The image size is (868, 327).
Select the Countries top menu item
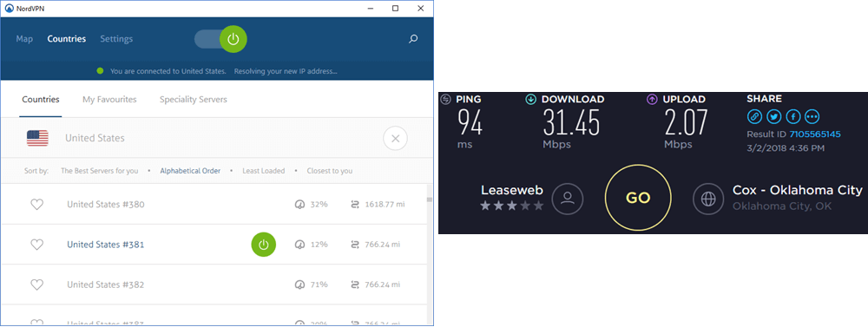click(67, 39)
